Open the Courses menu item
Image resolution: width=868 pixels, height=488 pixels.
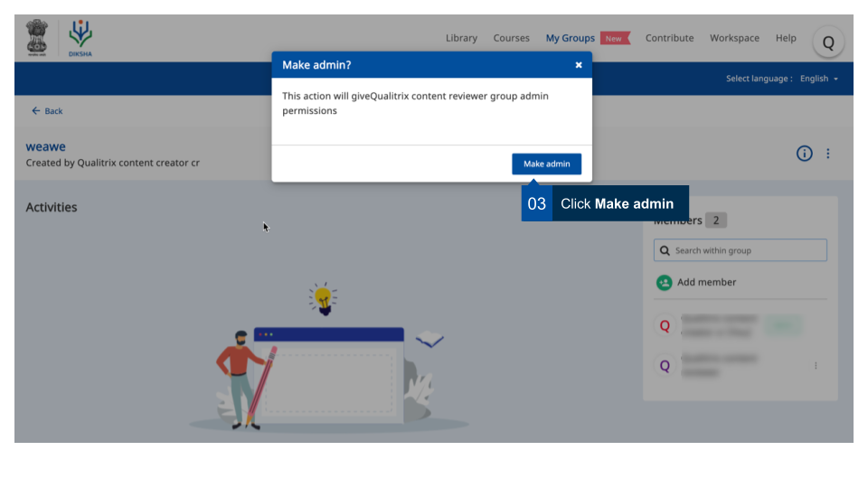tap(511, 38)
